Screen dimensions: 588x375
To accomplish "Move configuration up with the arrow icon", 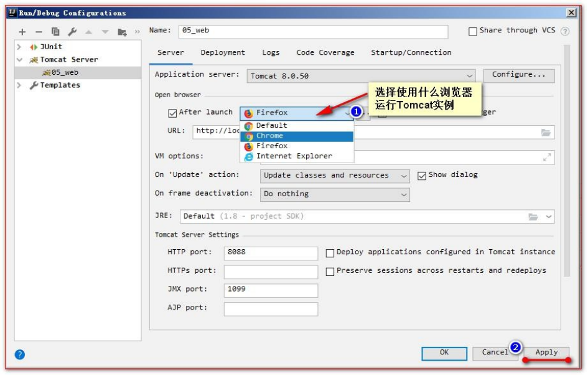I will click(88, 32).
